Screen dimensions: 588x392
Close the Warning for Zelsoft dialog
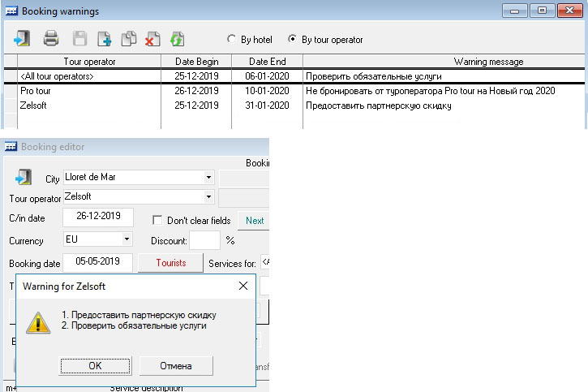(243, 286)
